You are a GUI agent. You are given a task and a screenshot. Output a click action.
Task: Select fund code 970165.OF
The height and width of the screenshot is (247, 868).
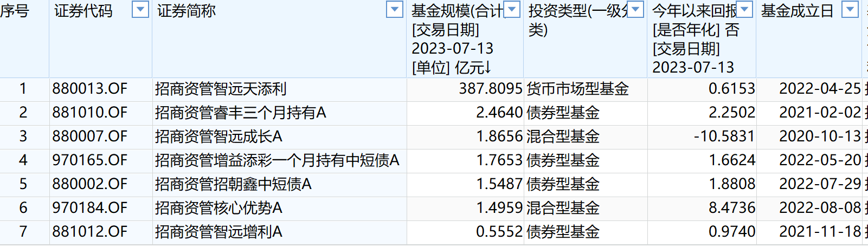point(89,160)
